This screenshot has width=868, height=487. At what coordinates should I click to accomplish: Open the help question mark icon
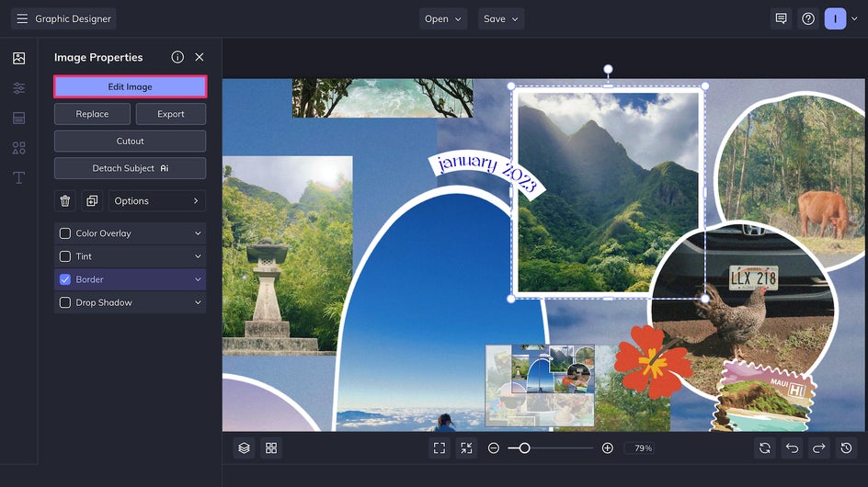click(808, 18)
